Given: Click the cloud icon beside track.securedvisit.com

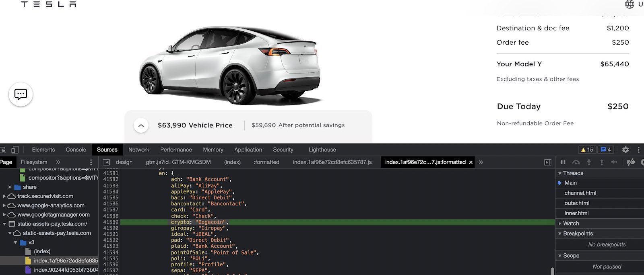Looking at the screenshot, I should 12,196.
